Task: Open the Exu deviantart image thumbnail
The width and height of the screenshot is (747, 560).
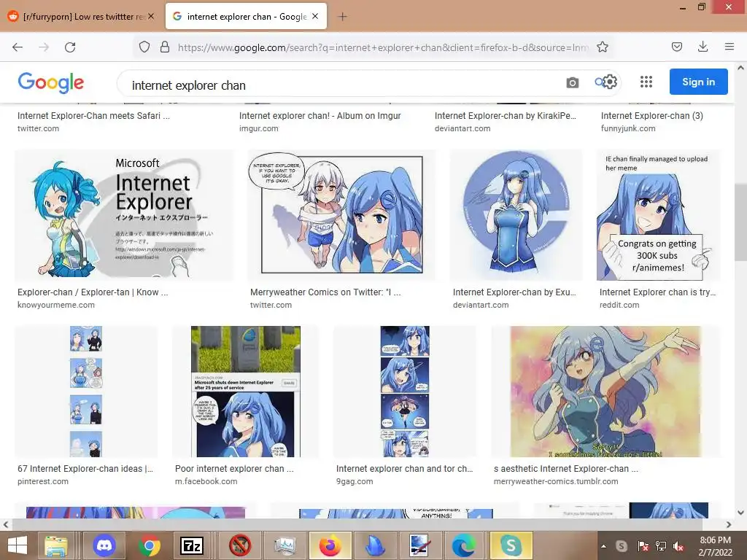Action: (516, 215)
